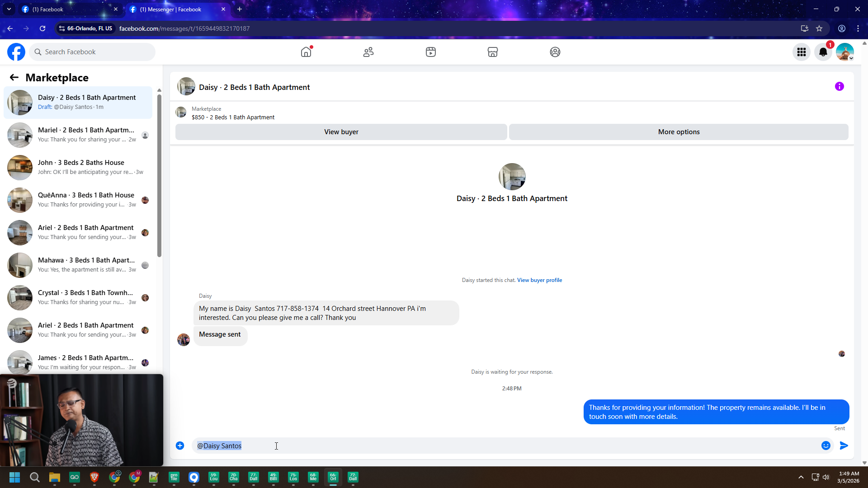This screenshot has height=488, width=868.
Task: Click the taskbar clock showing 1:49 AM
Action: [849, 477]
